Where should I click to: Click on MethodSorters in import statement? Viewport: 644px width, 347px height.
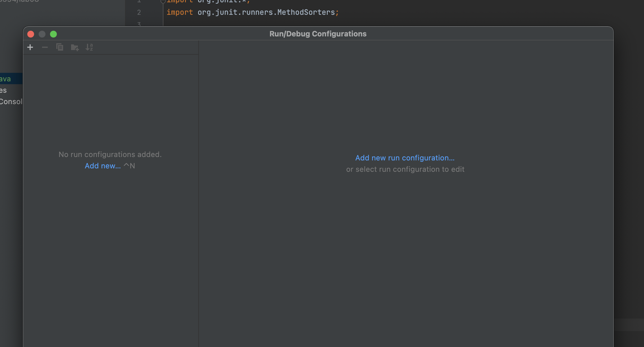point(306,12)
